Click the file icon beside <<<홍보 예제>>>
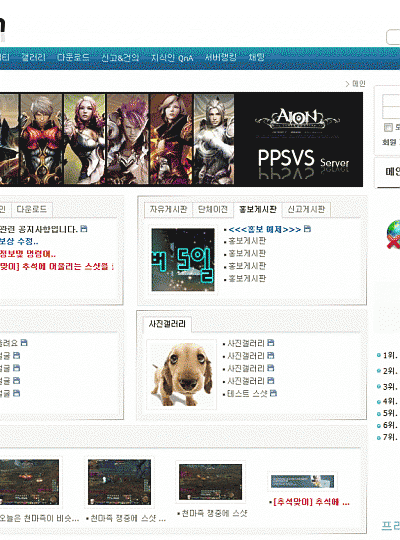 (307, 229)
